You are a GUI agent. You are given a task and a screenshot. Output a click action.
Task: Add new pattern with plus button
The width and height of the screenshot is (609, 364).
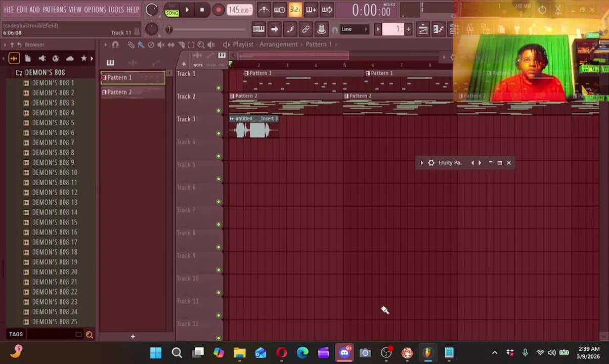coord(408,29)
